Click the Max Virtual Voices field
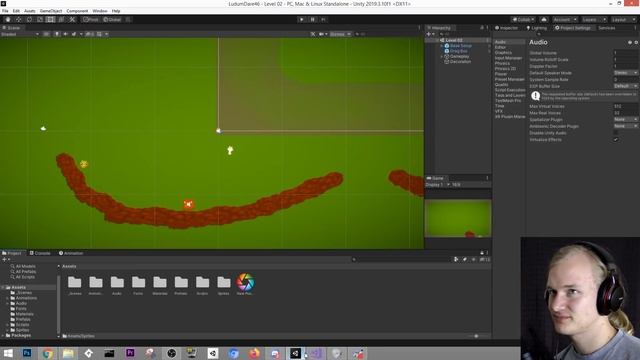Screen dimensions: 640x360 [x=625, y=106]
